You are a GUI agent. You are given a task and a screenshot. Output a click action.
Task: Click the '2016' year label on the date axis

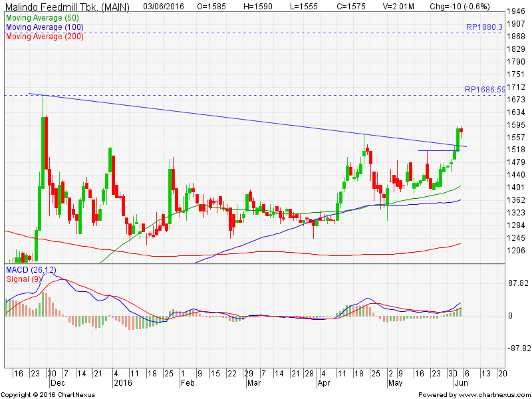tap(123, 383)
